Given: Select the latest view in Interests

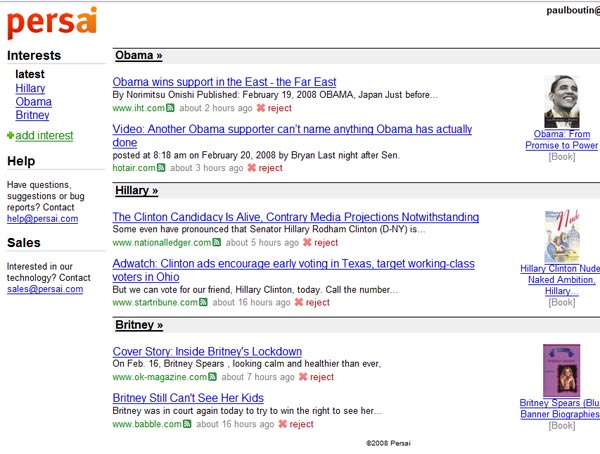Looking at the screenshot, I should click(30, 74).
